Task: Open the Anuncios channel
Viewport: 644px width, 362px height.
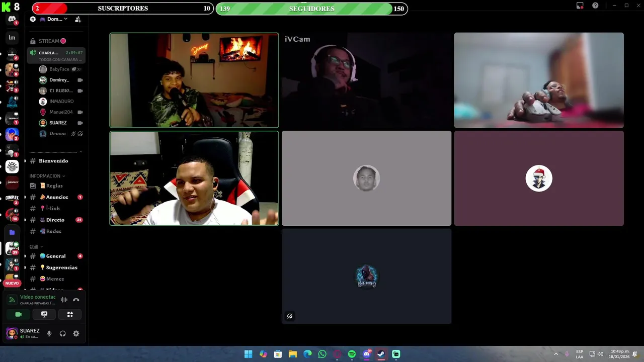Action: pyautogui.click(x=56, y=197)
